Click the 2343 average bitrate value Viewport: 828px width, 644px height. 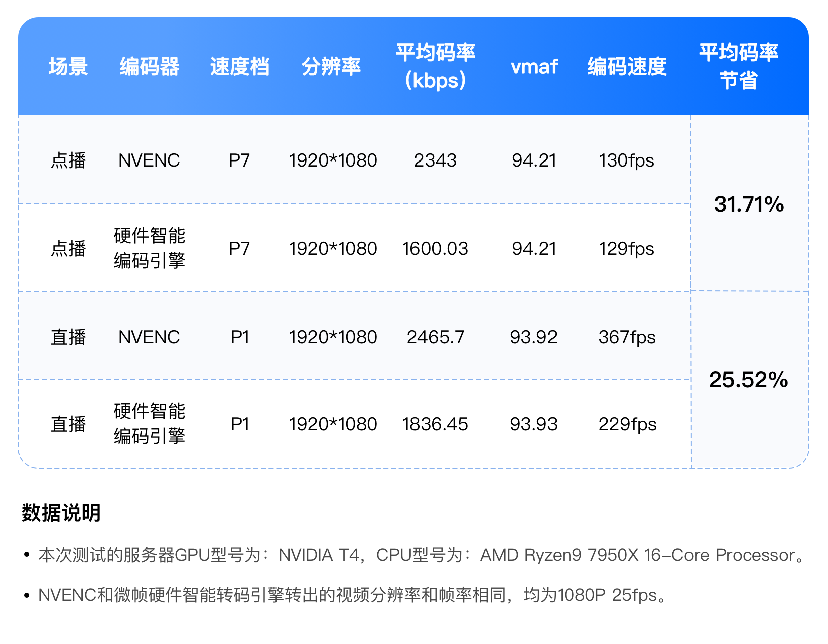(x=435, y=160)
